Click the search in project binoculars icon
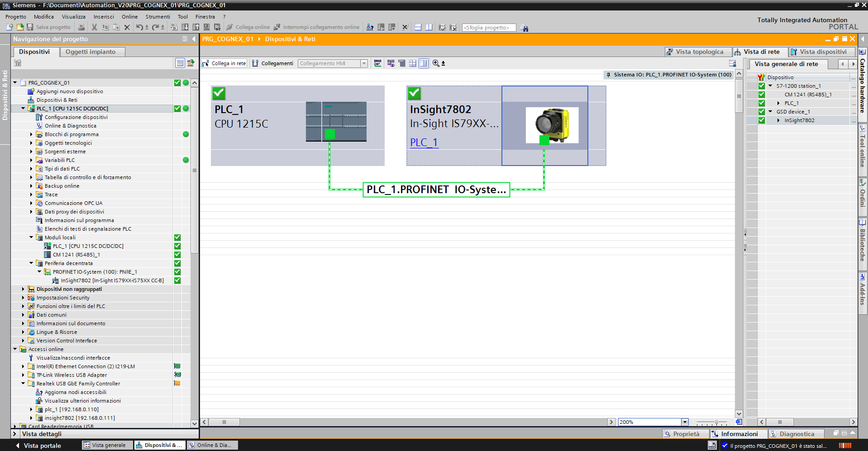This screenshot has width=868, height=451. 524,28
